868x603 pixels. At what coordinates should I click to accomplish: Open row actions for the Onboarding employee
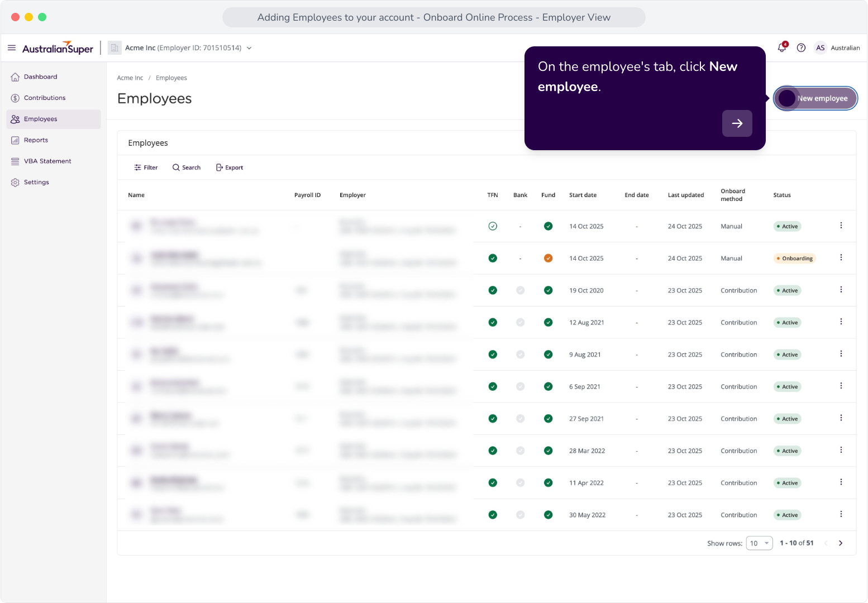coord(841,257)
